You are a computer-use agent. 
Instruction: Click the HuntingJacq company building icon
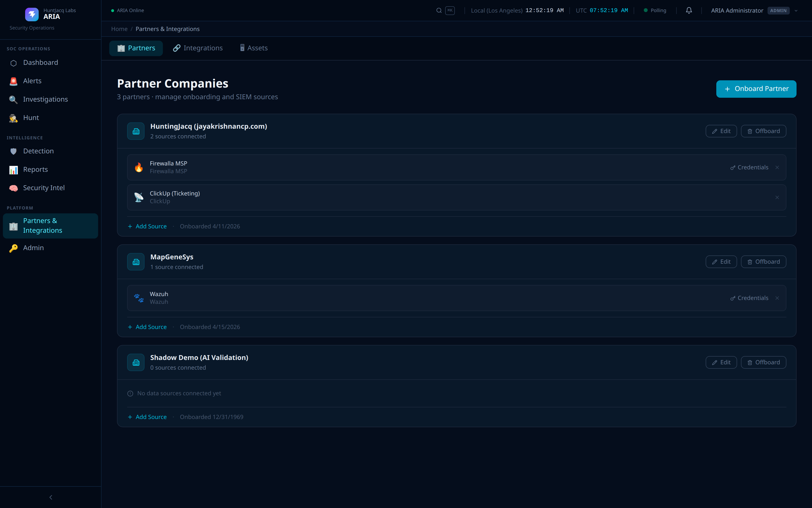[x=136, y=131]
